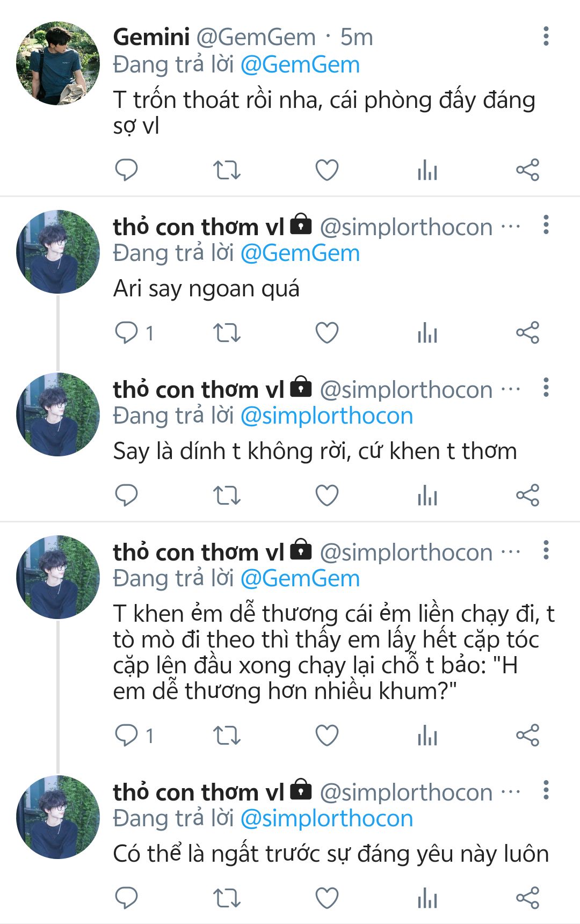Like Gemini's "T trốn thoát rồi nha" tweet
Viewport: 580px width, 924px height.
click(327, 170)
